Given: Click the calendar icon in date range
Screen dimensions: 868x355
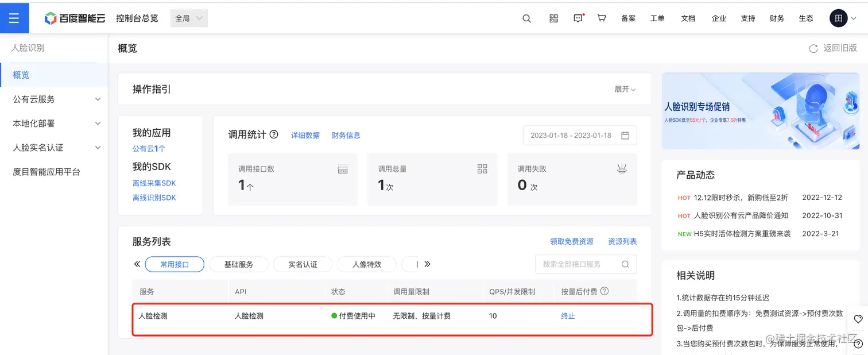Looking at the screenshot, I should click(625, 136).
